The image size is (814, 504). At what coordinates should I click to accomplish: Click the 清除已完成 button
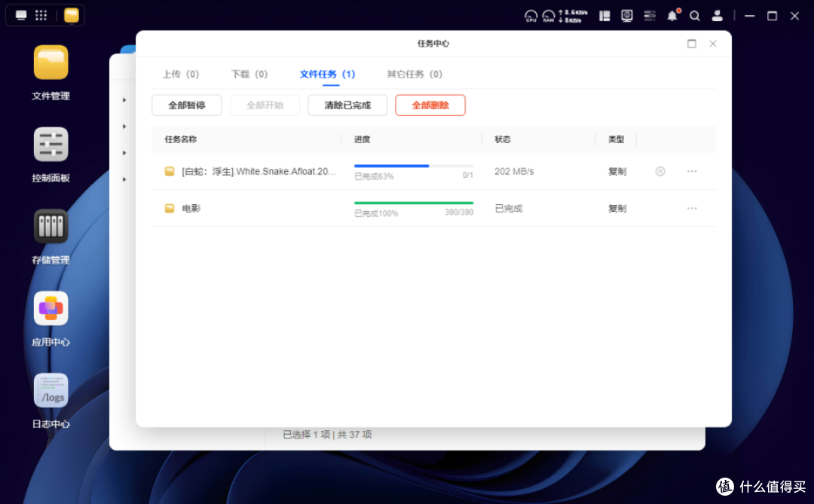[347, 105]
